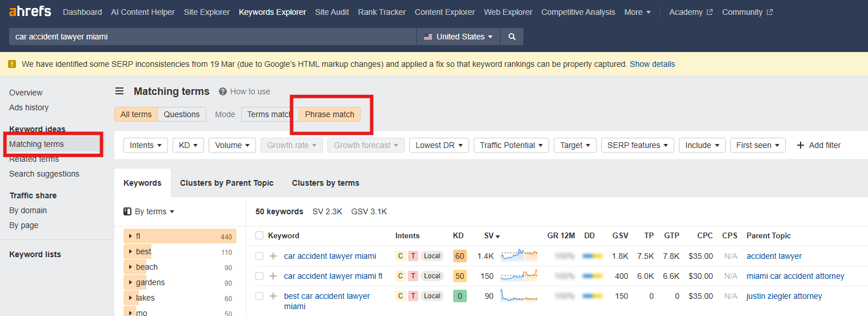The image size is (868, 316).
Task: Click the T intent badge for car accident lawyer miami fl
Action: coord(413,276)
